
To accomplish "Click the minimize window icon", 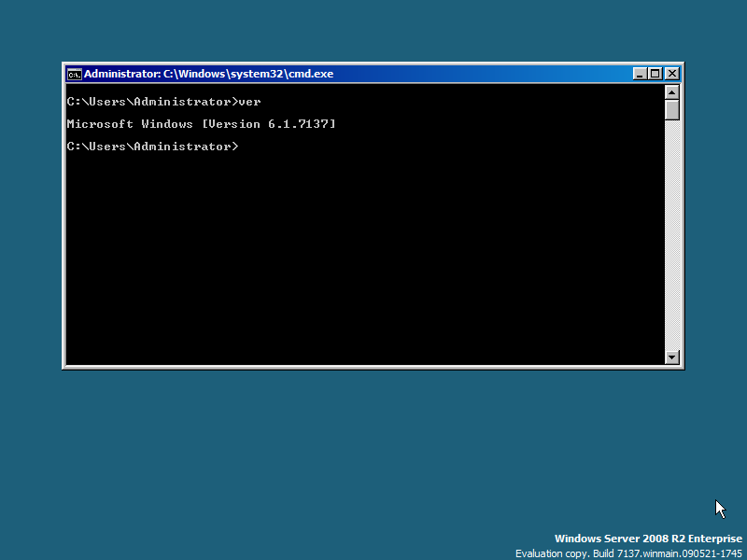I will [639, 73].
